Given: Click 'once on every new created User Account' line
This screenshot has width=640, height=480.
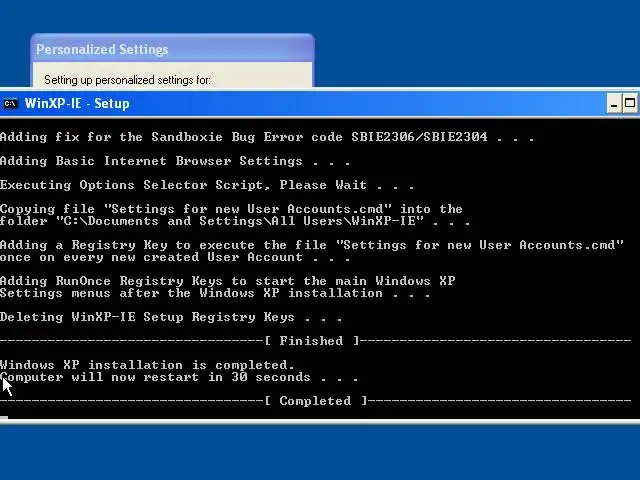Looking at the screenshot, I should 175,257.
